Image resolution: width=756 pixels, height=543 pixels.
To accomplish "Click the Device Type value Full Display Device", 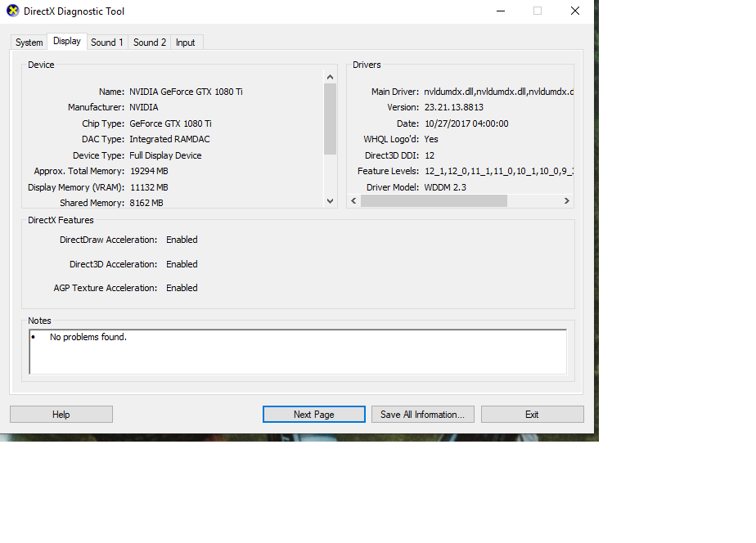I will (165, 155).
